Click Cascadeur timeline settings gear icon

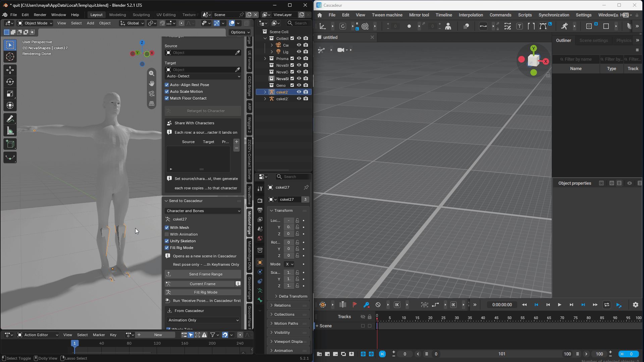point(636,305)
